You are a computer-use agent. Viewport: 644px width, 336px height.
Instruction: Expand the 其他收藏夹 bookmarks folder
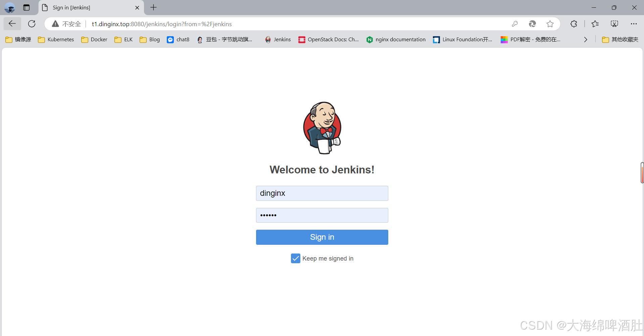[620, 40]
